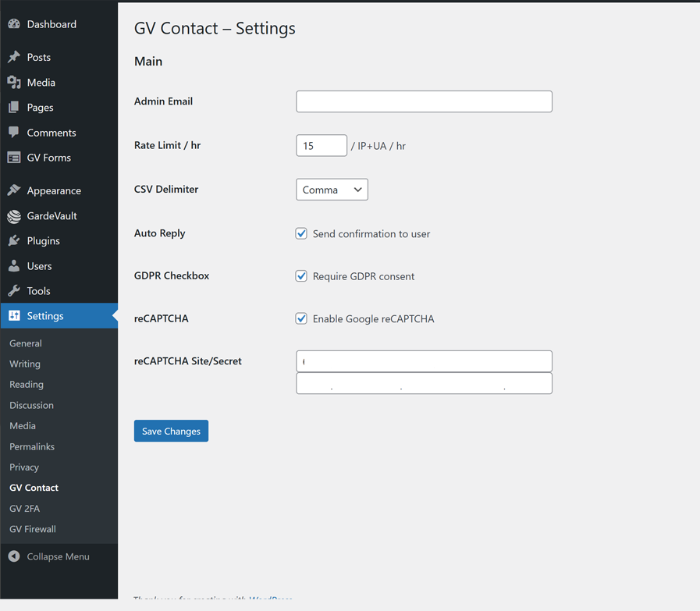Screen dimensions: 700x611
Task: Open the Permalinks settings page
Action: click(31, 446)
